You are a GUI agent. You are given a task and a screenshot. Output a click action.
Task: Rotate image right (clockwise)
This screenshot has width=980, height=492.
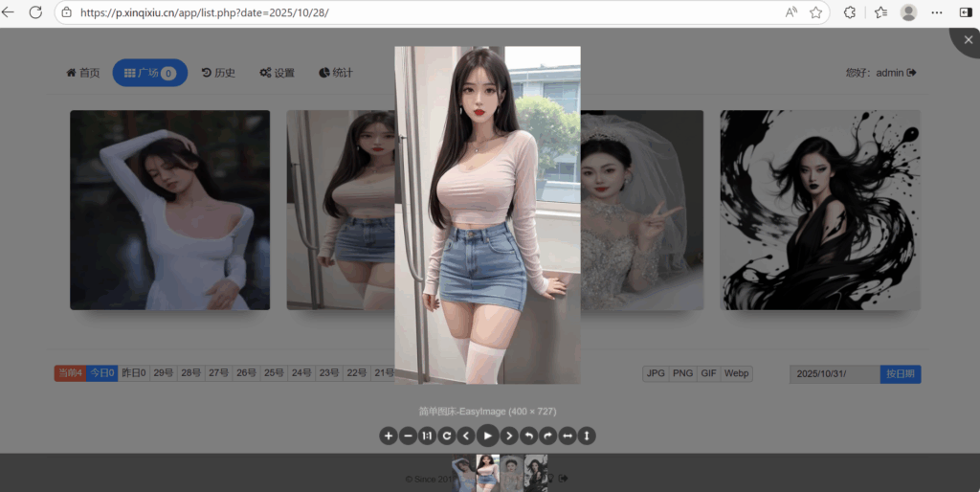[x=548, y=436]
